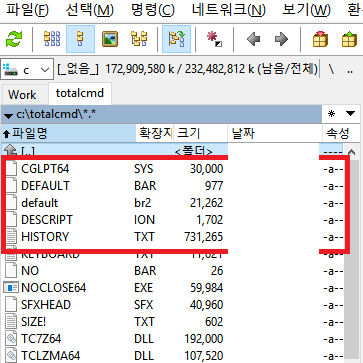
Task: Click size value 59,984
Action: [207, 288]
